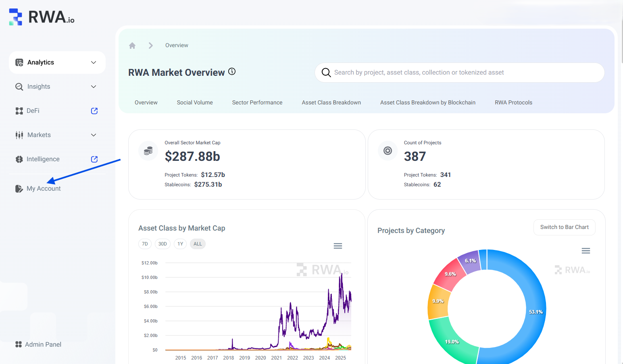Open the RWA Protocols tab
The height and width of the screenshot is (364, 623).
514,103
